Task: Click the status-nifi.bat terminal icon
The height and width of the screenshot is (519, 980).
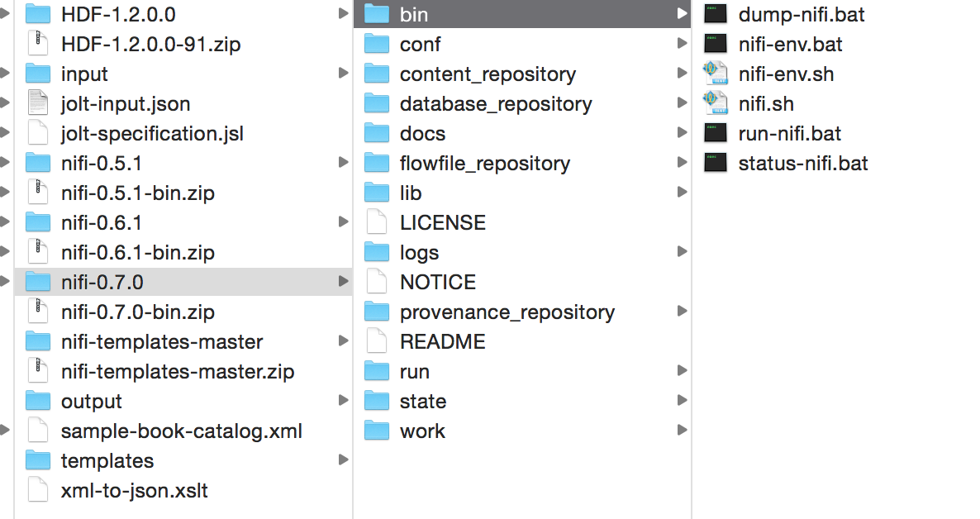Action: click(x=715, y=164)
